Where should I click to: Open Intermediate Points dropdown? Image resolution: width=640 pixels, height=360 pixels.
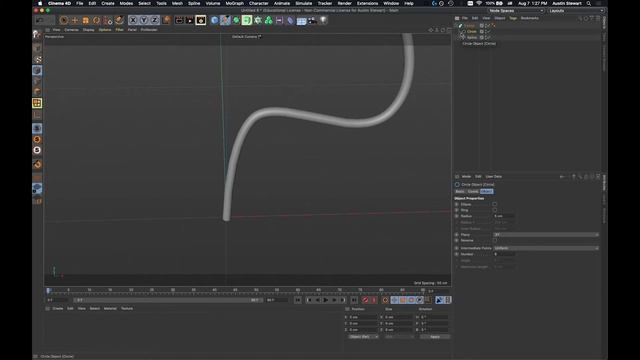click(546, 248)
